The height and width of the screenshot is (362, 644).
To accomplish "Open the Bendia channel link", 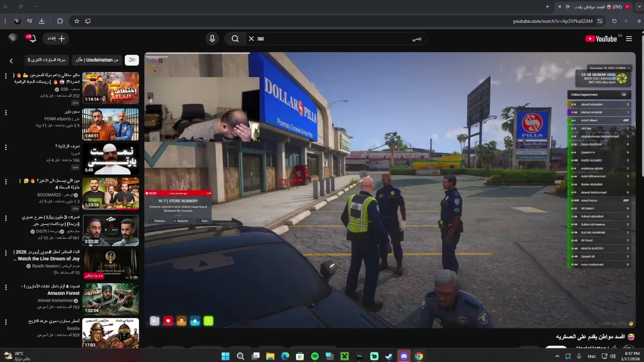I will coord(73,328).
